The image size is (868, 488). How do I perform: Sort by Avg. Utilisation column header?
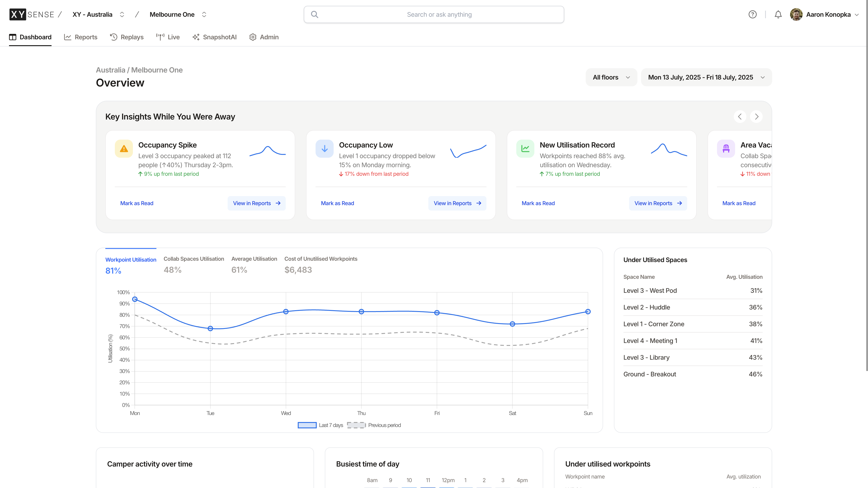pos(744,277)
